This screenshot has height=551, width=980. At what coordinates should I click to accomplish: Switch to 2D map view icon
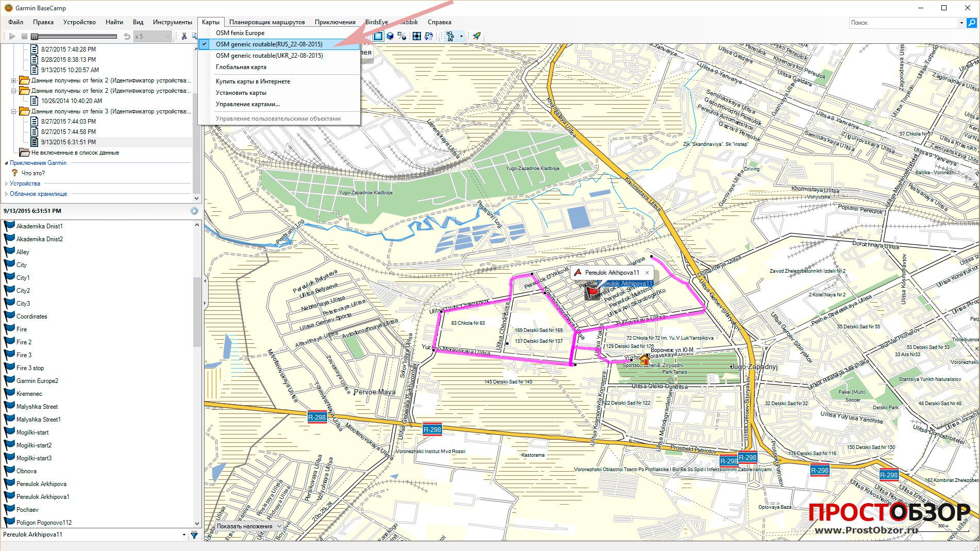[x=378, y=36]
